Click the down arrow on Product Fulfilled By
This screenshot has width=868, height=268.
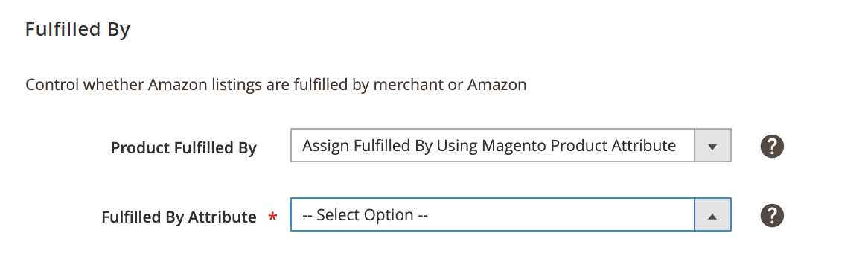[712, 146]
